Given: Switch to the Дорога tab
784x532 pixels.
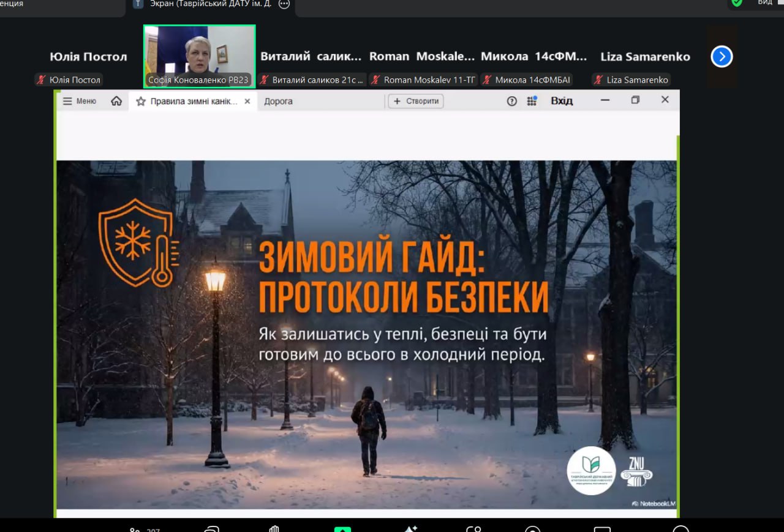Looking at the screenshot, I should 278,101.
